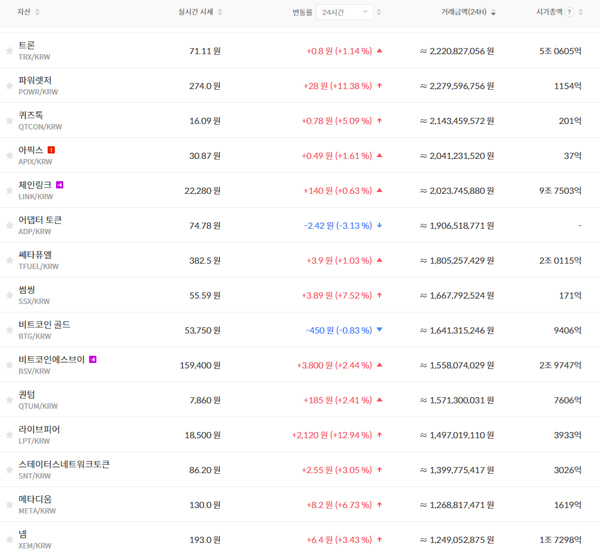Click the sort arrow next to 거래금액(24H)
Image resolution: width=600 pixels, height=555 pixels.
pyautogui.click(x=494, y=13)
